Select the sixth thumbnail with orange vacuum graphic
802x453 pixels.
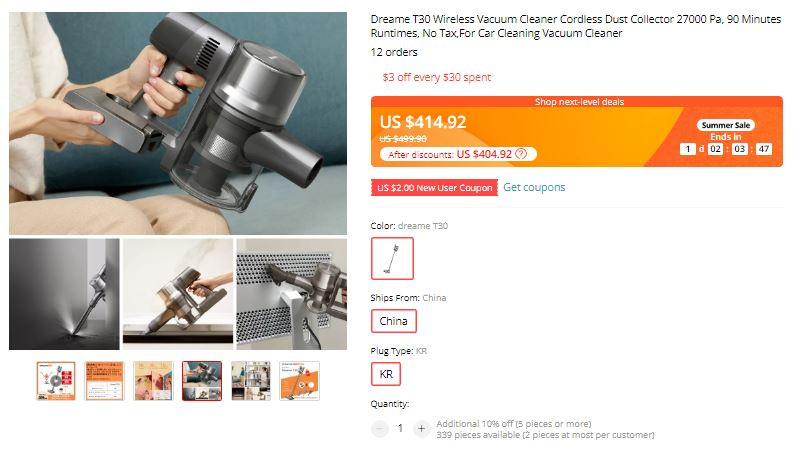click(300, 381)
